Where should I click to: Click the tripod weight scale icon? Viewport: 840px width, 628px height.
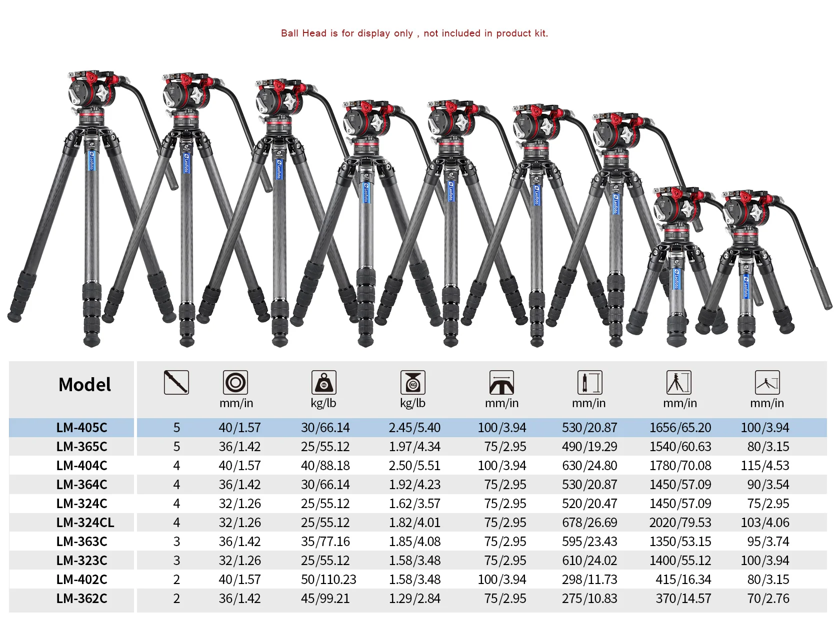(413, 383)
